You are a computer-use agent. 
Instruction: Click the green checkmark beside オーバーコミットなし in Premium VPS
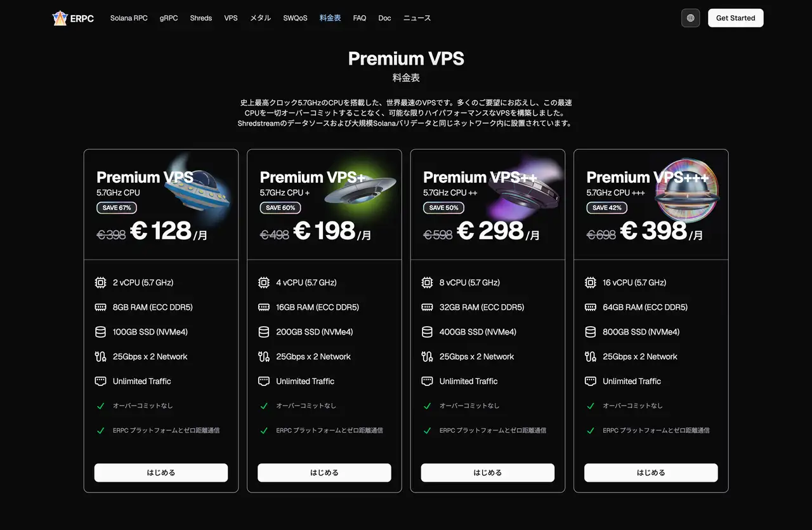click(100, 406)
